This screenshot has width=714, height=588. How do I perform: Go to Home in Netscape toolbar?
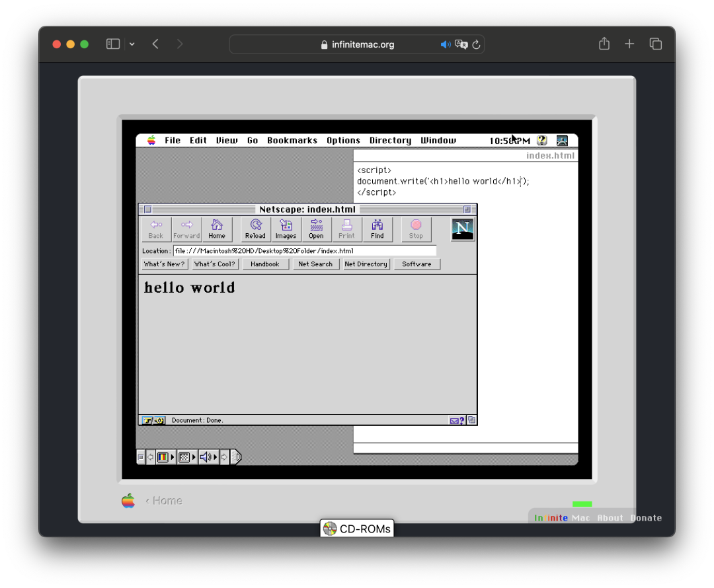tap(217, 229)
